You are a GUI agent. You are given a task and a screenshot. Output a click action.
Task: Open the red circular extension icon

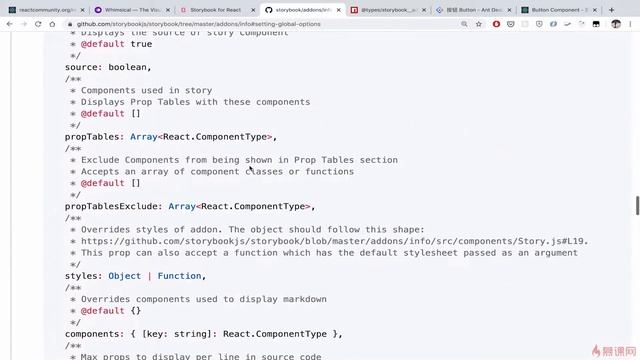(x=496, y=24)
